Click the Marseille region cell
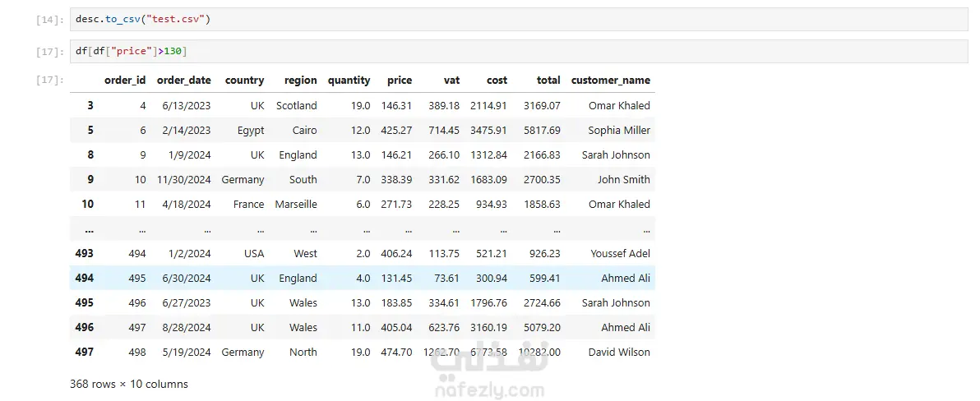 pyautogui.click(x=296, y=205)
